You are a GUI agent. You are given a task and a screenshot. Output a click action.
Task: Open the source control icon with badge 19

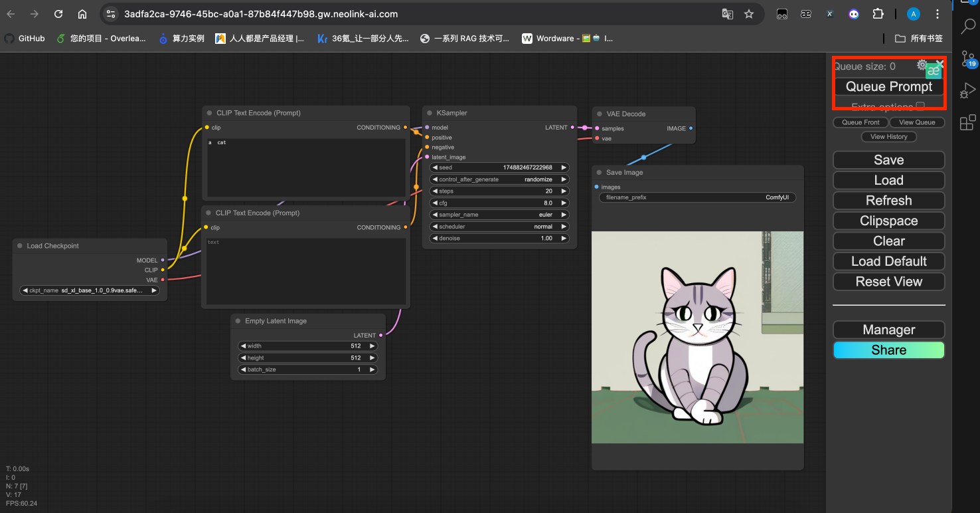pyautogui.click(x=967, y=59)
